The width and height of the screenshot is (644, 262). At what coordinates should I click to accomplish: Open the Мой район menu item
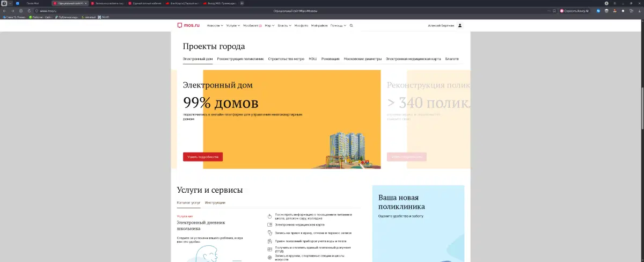pyautogui.click(x=319, y=25)
